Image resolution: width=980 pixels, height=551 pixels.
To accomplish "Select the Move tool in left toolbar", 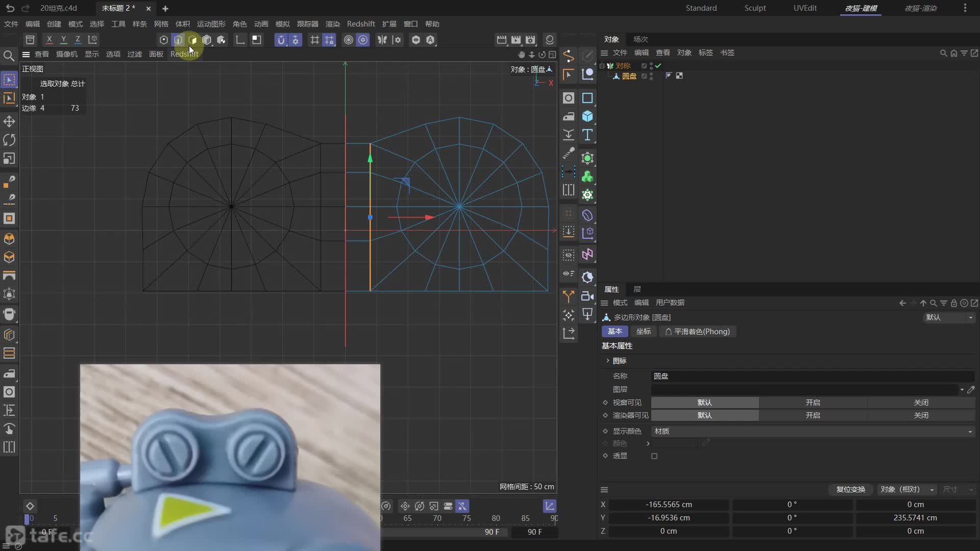I will coord(9,121).
